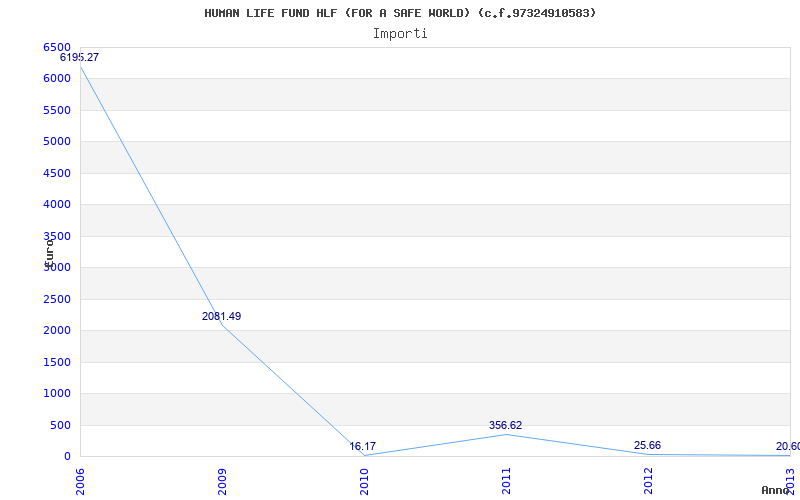
Task: Click the 25.66 data point label
Action: [x=647, y=445]
